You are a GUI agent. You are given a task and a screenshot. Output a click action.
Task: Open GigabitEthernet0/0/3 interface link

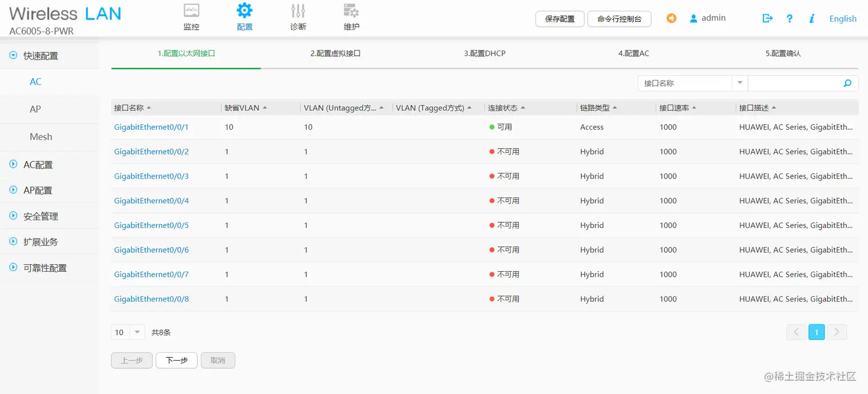point(152,176)
